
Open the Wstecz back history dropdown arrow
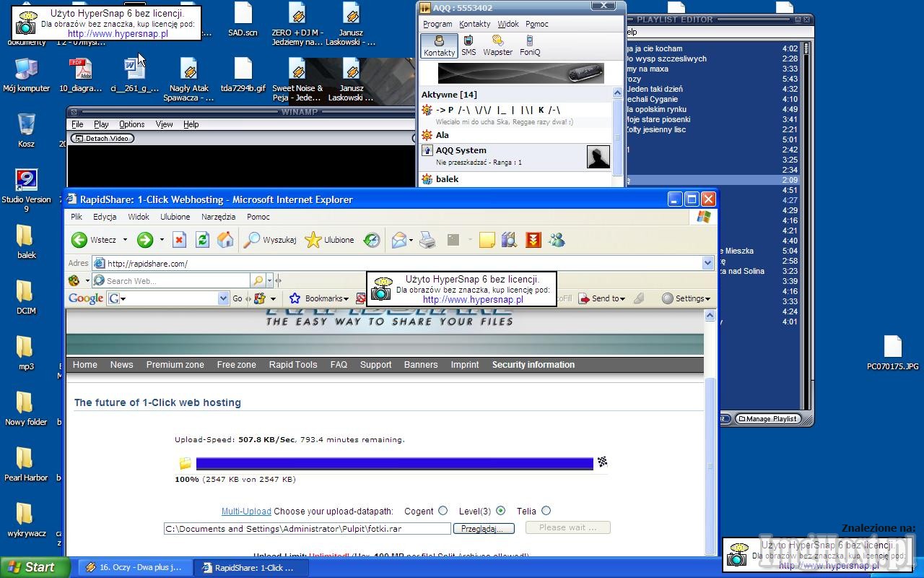125,240
